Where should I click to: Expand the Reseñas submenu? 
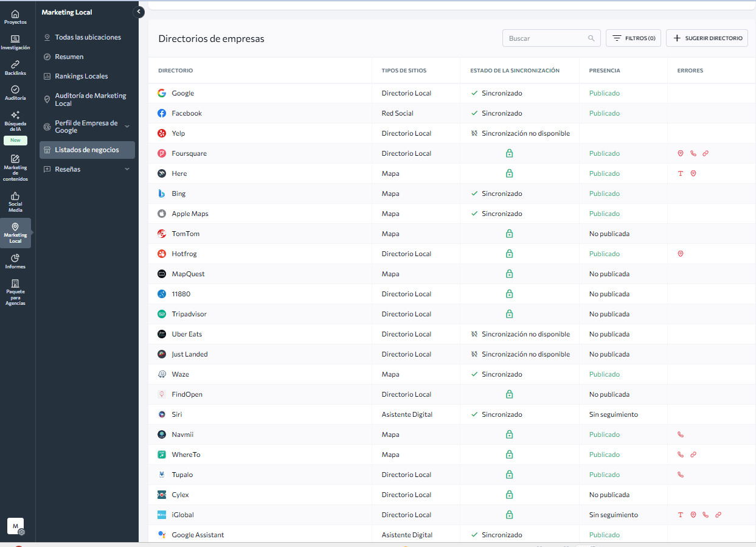coord(127,169)
